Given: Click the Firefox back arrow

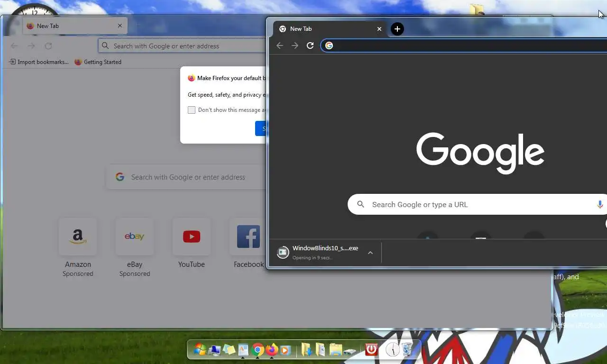Looking at the screenshot, I should click(14, 46).
